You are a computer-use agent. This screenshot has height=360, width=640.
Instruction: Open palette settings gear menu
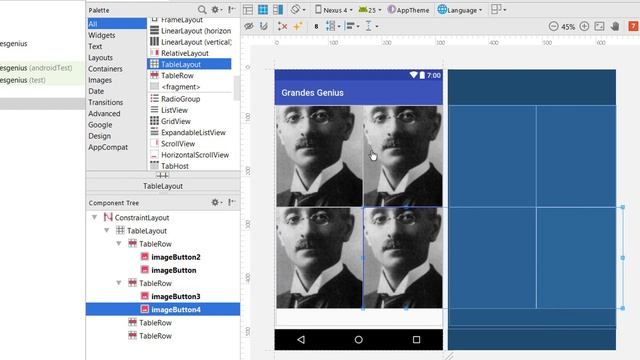(216, 9)
